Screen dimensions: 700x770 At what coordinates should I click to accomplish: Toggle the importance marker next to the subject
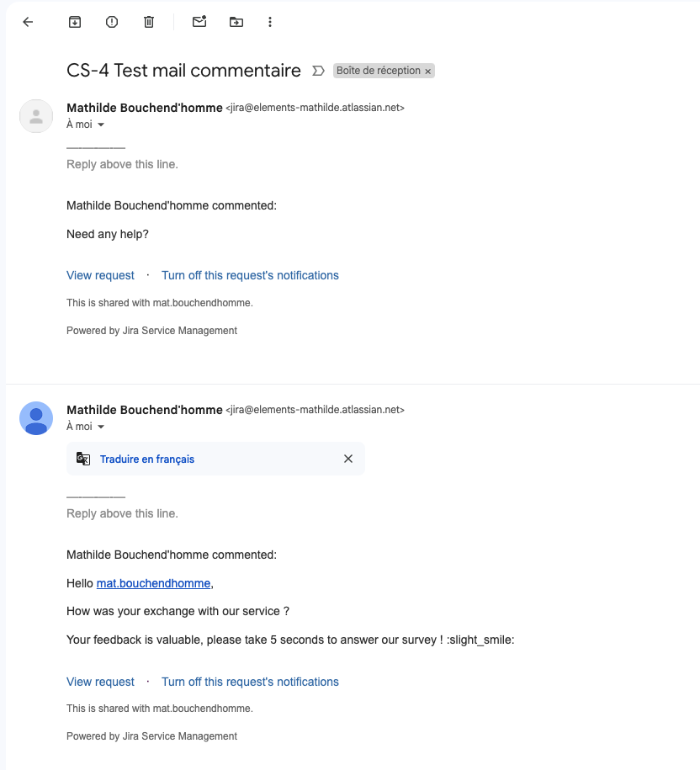click(318, 71)
